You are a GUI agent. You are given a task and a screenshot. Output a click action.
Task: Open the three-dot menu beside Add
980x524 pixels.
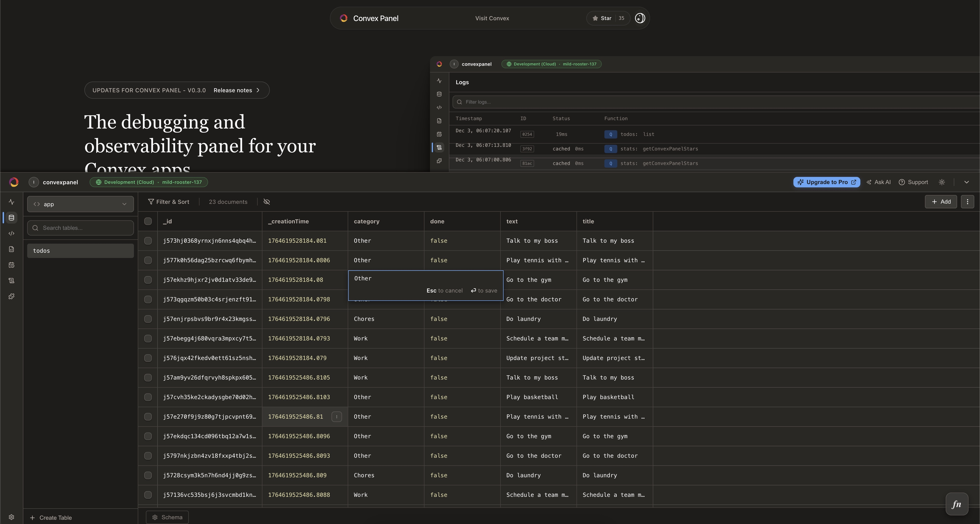pos(967,202)
